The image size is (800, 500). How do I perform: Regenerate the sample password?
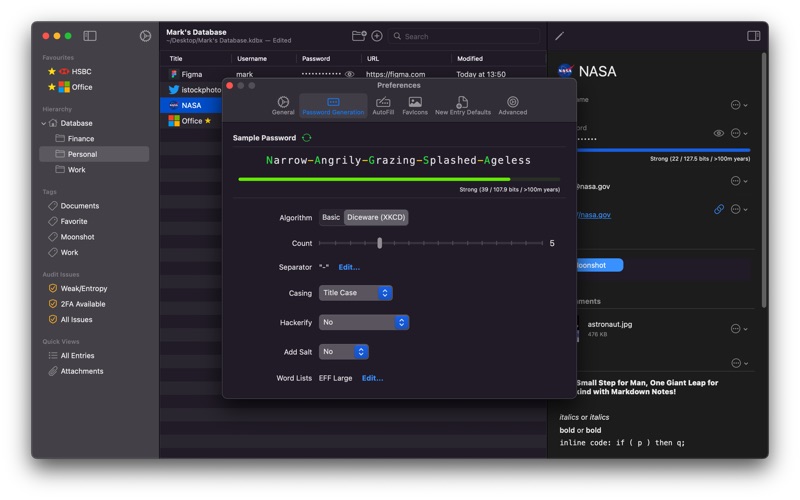(307, 138)
